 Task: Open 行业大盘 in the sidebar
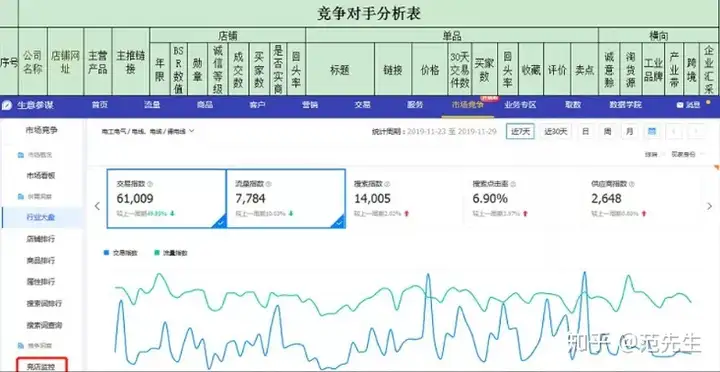coord(41,217)
